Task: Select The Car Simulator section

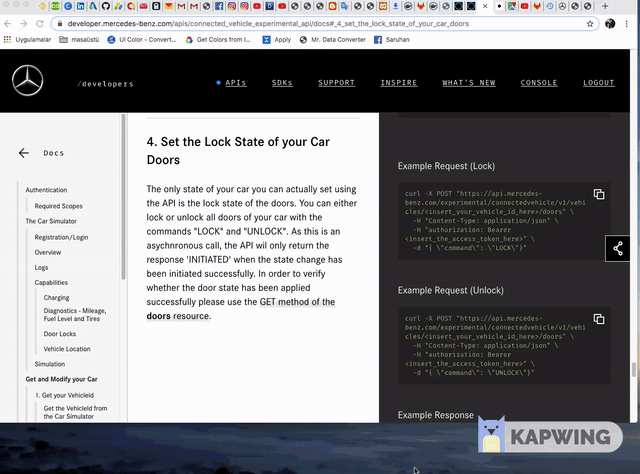Action: (51, 221)
